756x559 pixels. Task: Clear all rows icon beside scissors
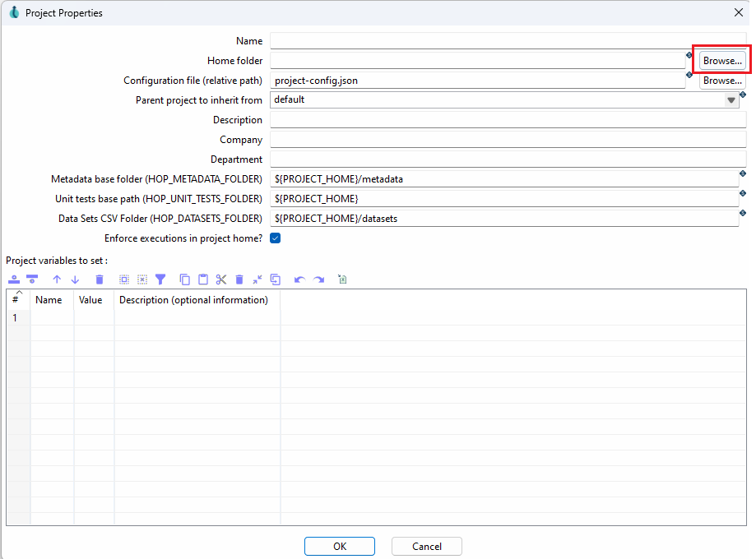click(239, 279)
